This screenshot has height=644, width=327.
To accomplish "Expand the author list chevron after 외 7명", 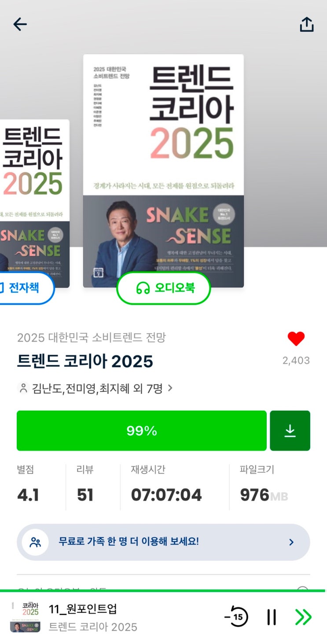I will point(171,388).
